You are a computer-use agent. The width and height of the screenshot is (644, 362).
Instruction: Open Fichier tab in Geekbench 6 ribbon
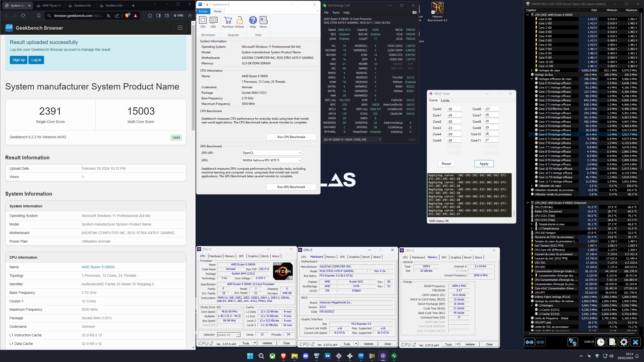tap(203, 11)
